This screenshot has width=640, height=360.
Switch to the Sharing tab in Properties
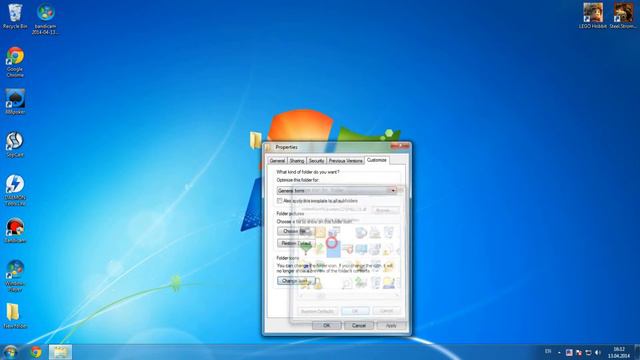click(297, 160)
